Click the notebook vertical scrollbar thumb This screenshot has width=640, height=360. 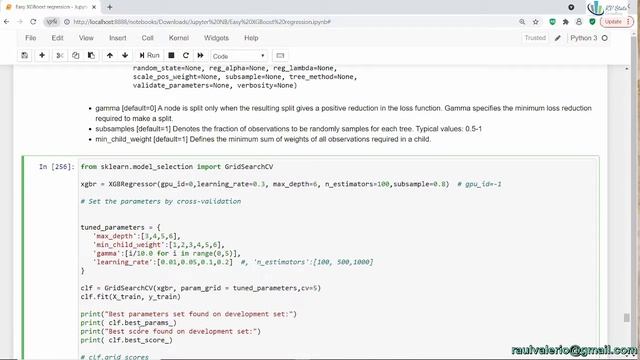pyautogui.click(x=627, y=317)
